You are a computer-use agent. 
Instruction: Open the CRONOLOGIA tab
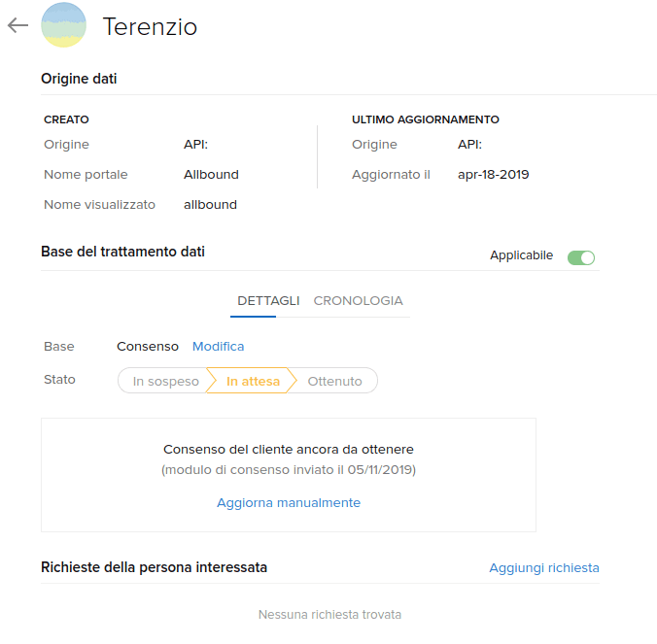358,301
